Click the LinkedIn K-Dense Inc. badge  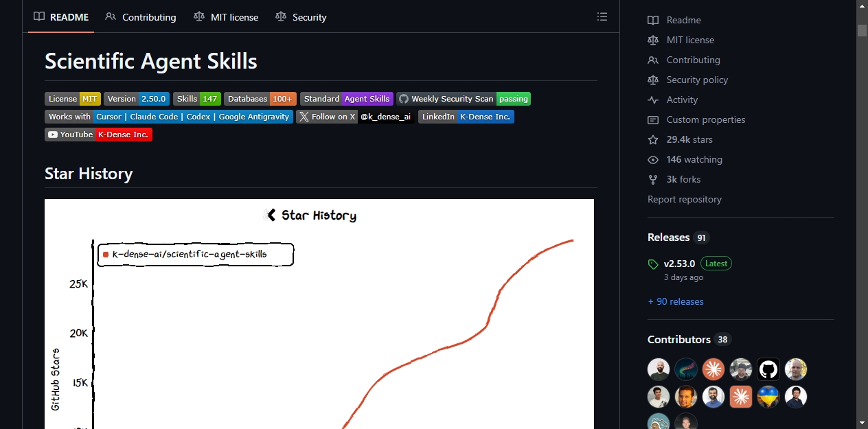466,117
